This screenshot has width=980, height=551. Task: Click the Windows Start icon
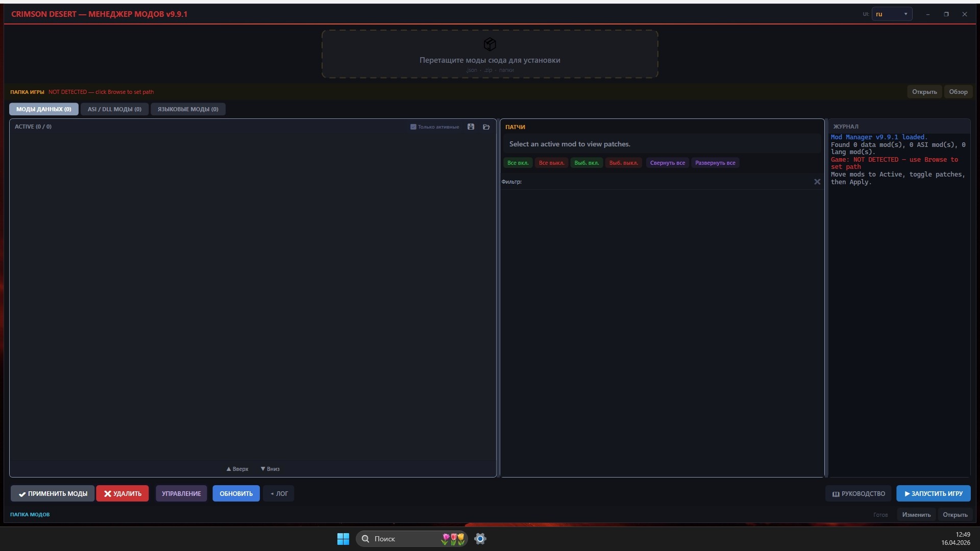[343, 539]
